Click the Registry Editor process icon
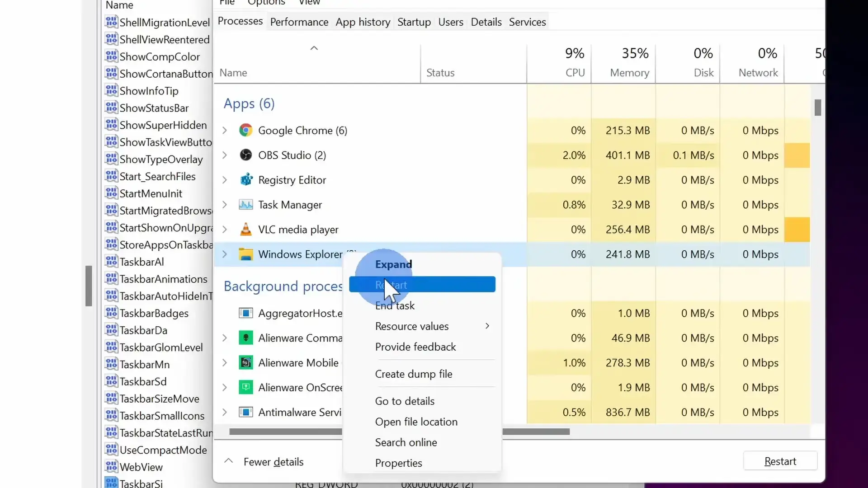Screen dimensions: 868x488 click(x=245, y=180)
